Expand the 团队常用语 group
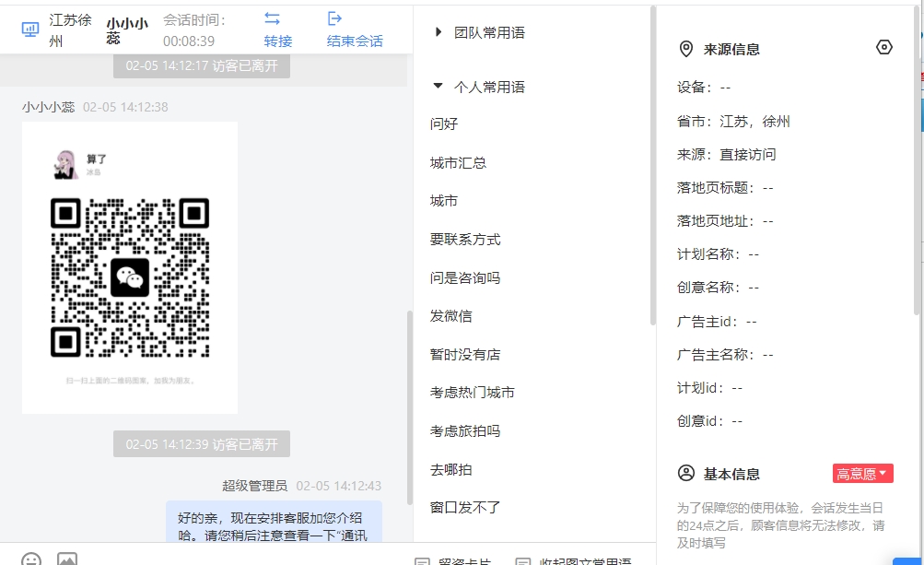This screenshot has height=565, width=924. 438,32
